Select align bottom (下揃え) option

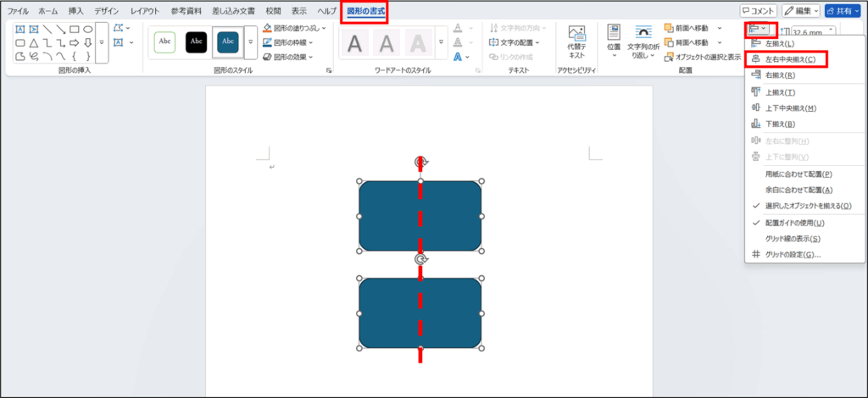click(780, 124)
